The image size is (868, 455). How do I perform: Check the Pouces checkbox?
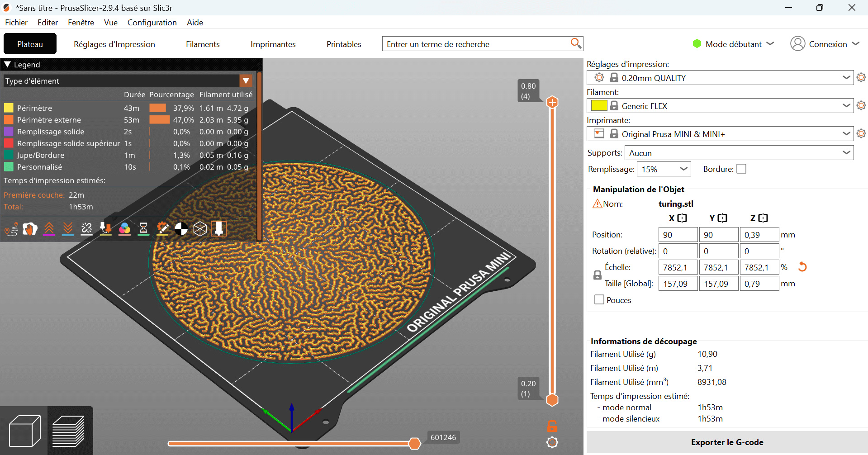click(599, 300)
